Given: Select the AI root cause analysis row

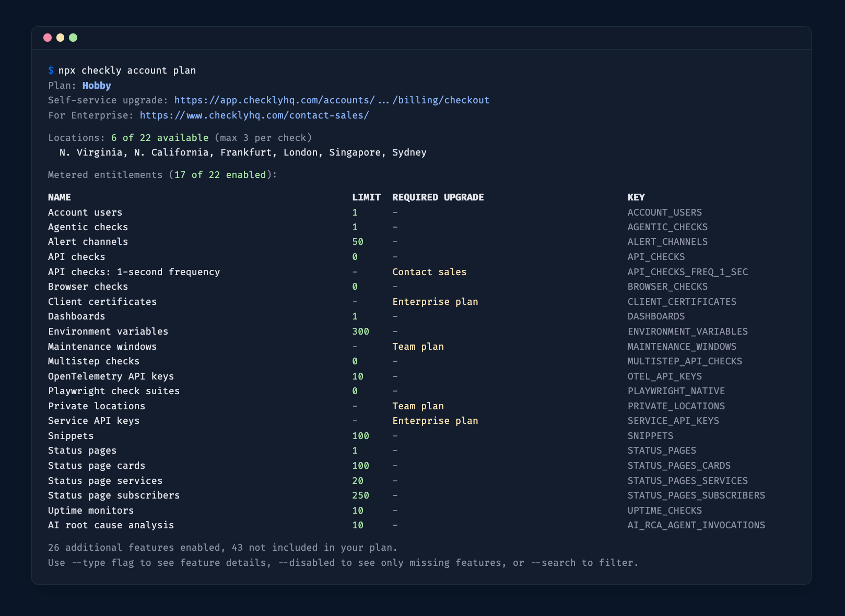Looking at the screenshot, I should (111, 525).
